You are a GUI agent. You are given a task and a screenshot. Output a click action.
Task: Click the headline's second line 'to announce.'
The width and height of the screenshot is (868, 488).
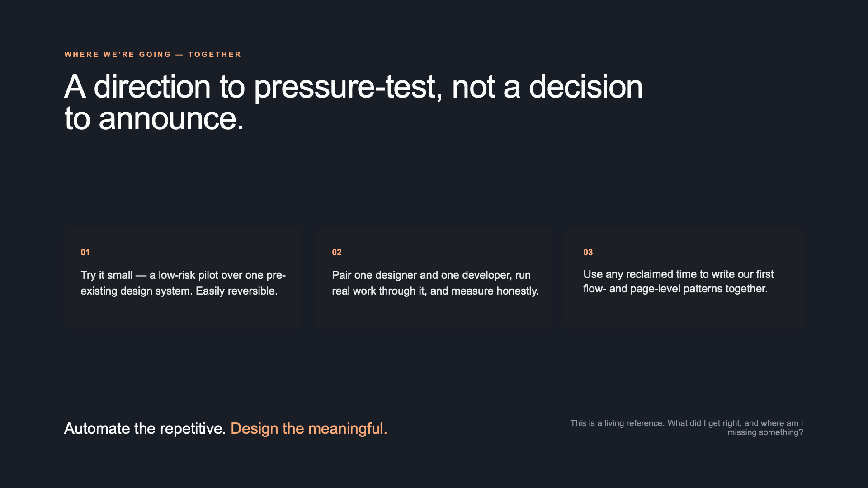pyautogui.click(x=154, y=118)
